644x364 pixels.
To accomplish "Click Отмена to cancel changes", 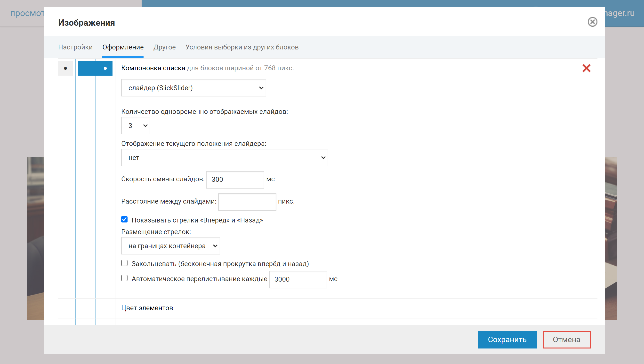I will pos(566,339).
